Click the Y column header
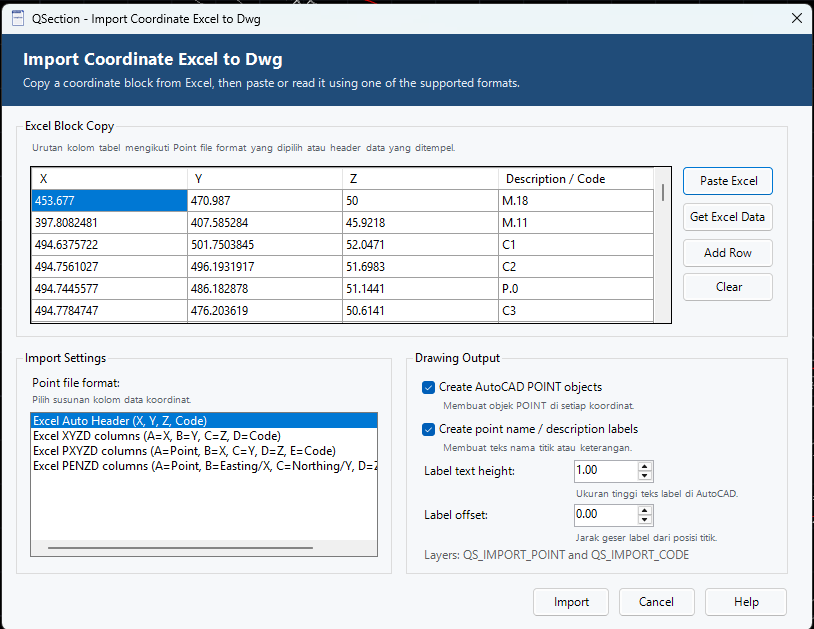 click(265, 179)
